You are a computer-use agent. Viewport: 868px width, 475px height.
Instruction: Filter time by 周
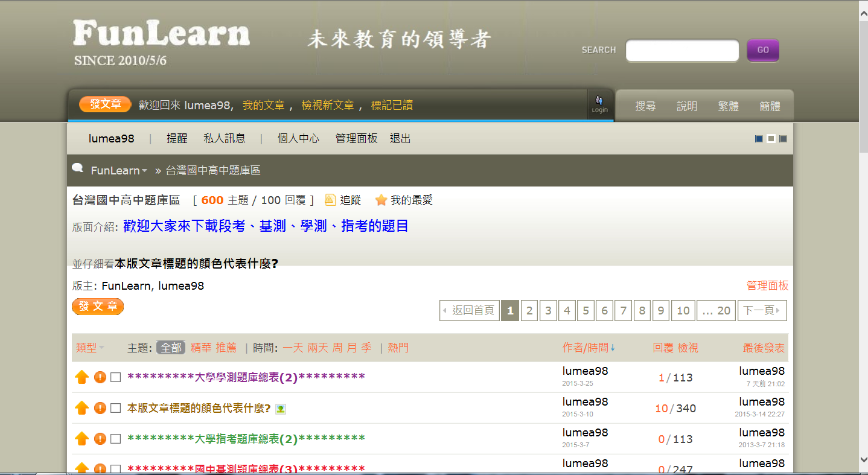337,348
